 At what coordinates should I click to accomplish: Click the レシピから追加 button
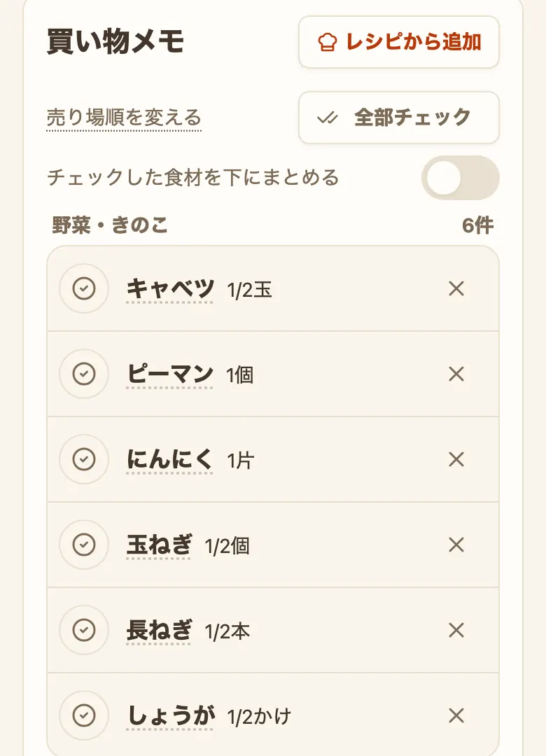click(x=399, y=42)
